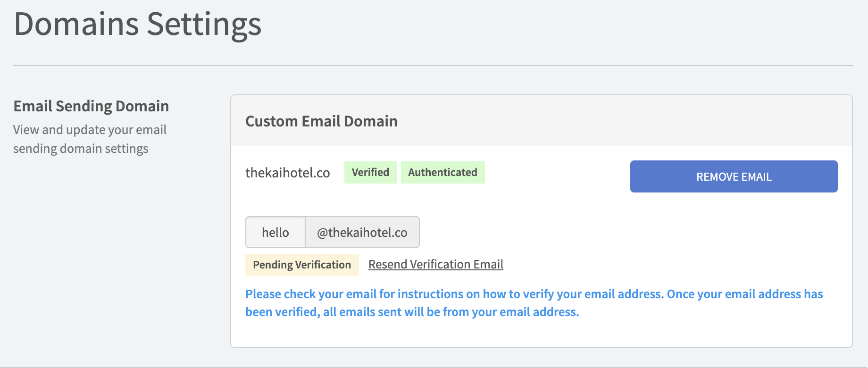
Task: Click the word "Settings" in the page title
Action: (204, 24)
